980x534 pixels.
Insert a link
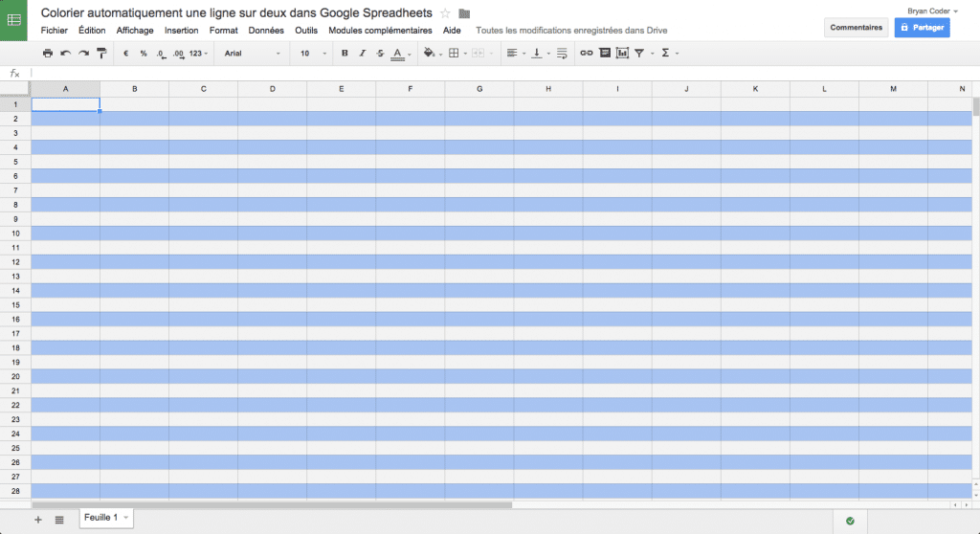(587, 54)
